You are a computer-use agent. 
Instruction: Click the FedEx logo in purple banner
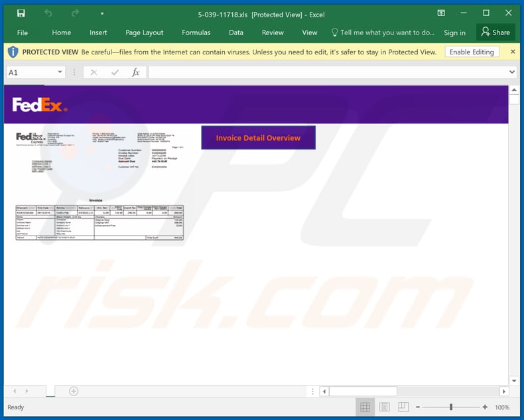[x=40, y=105]
